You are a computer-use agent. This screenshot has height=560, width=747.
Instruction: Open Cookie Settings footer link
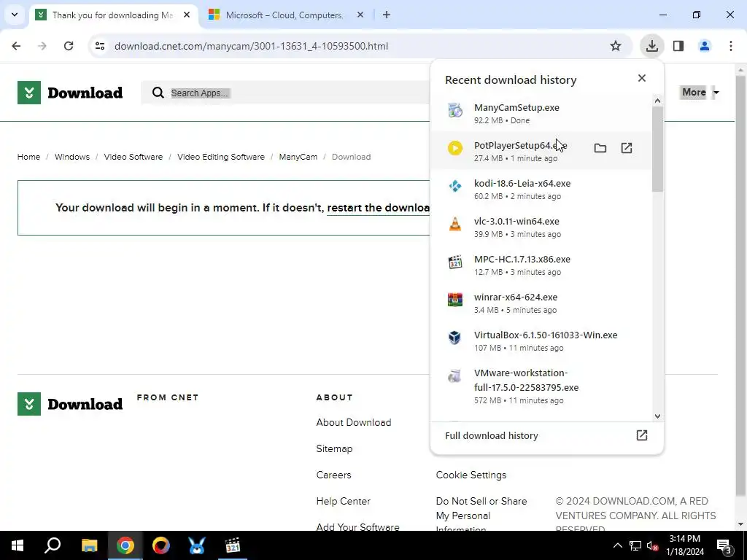pos(471,475)
